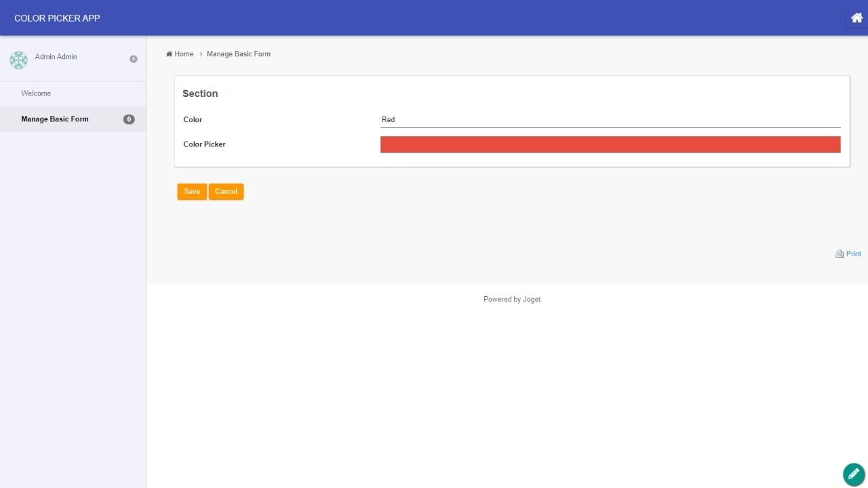Click the small house icon in breadcrumb
Viewport: 868px width, 488px height.
169,54
